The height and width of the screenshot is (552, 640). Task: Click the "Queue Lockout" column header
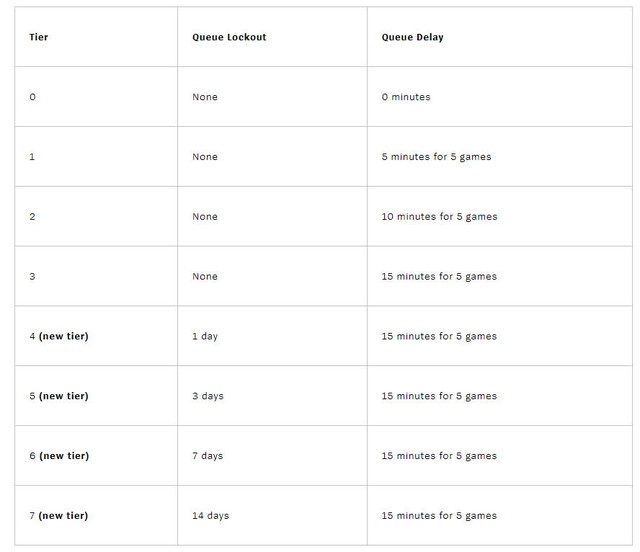[x=229, y=37]
